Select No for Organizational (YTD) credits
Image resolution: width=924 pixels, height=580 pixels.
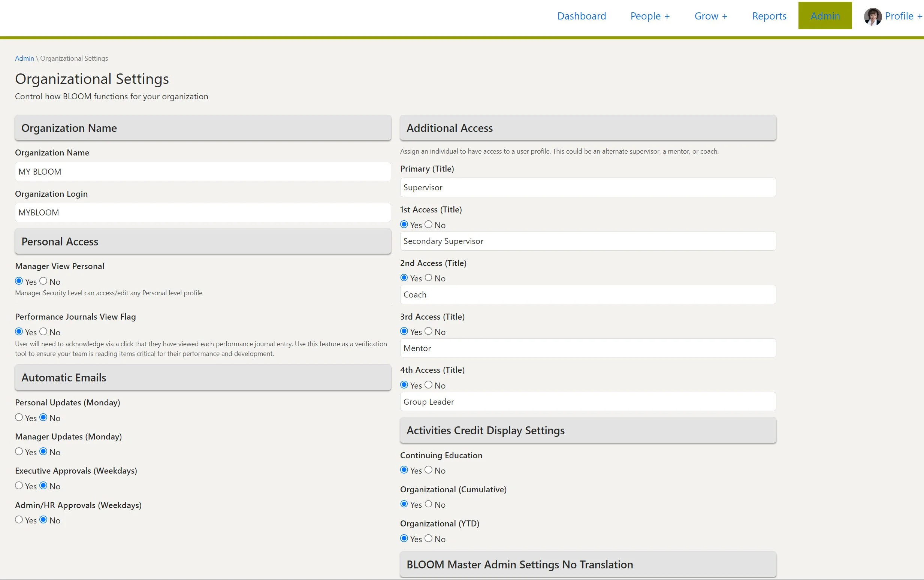(x=428, y=538)
